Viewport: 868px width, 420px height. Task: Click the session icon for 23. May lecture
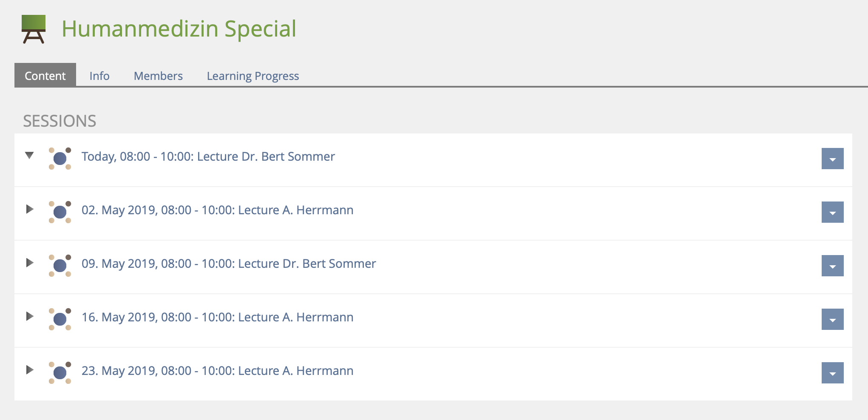[60, 373]
